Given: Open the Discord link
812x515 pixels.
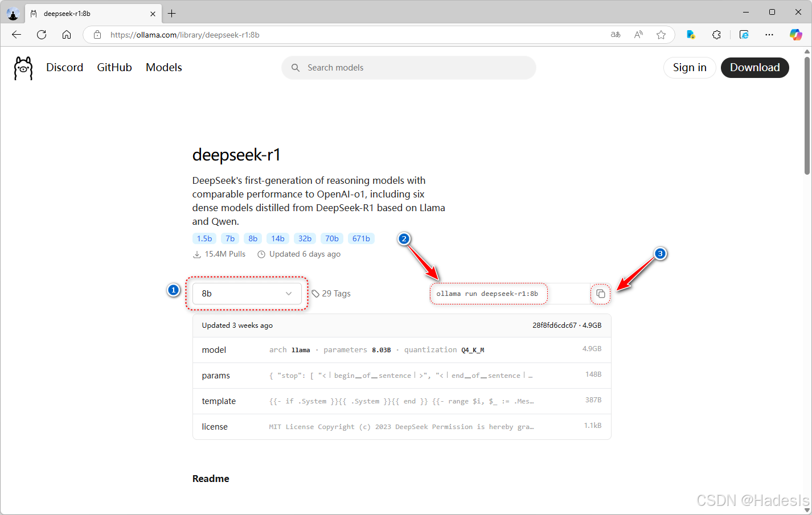Looking at the screenshot, I should point(65,67).
